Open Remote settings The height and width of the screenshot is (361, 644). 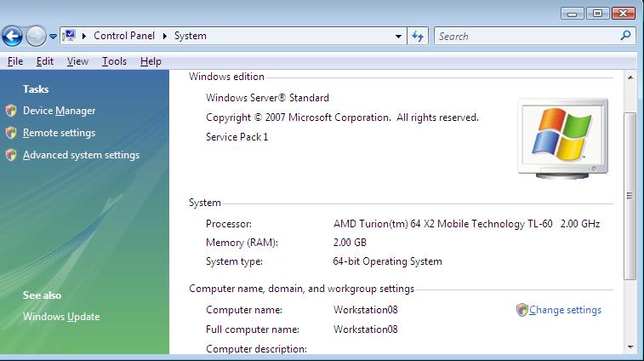[60, 133]
